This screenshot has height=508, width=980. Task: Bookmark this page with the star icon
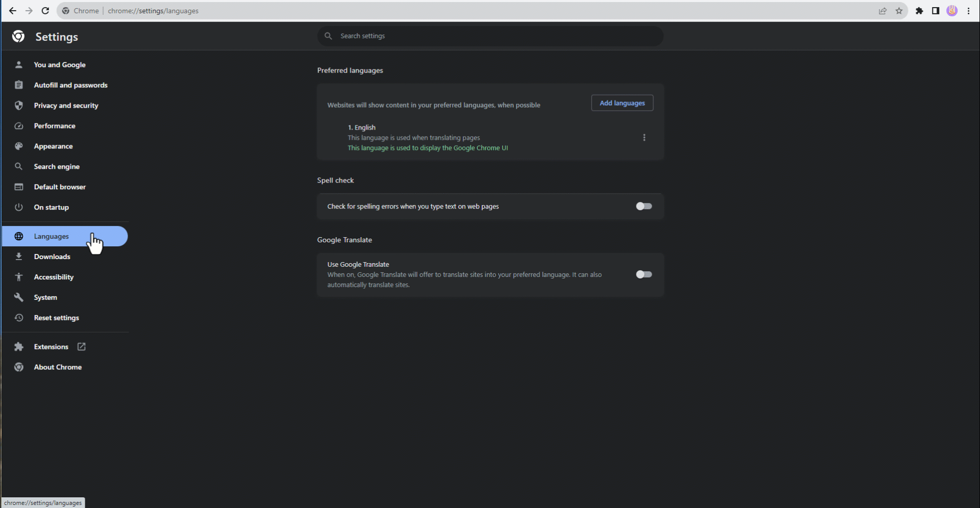point(899,11)
